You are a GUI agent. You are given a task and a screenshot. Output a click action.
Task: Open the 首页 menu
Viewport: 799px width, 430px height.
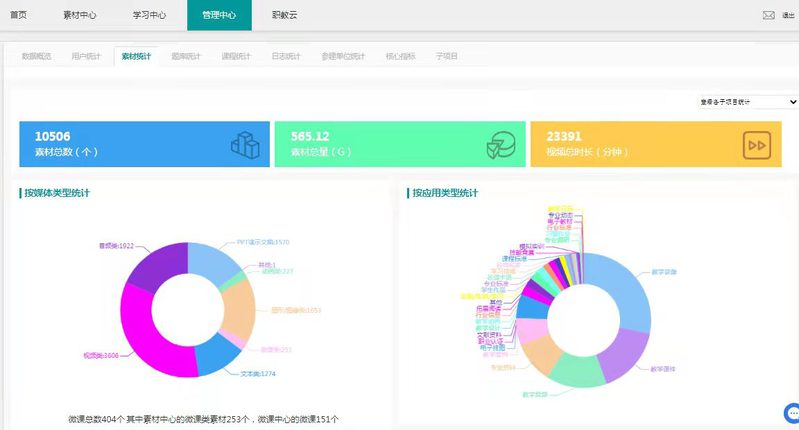point(19,15)
